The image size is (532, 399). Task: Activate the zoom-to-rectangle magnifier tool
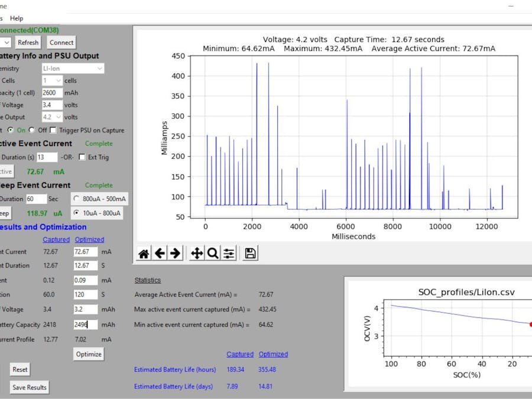point(213,253)
